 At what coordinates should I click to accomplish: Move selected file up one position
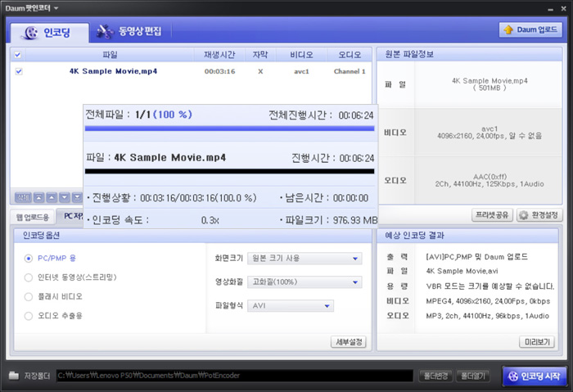tap(52, 197)
